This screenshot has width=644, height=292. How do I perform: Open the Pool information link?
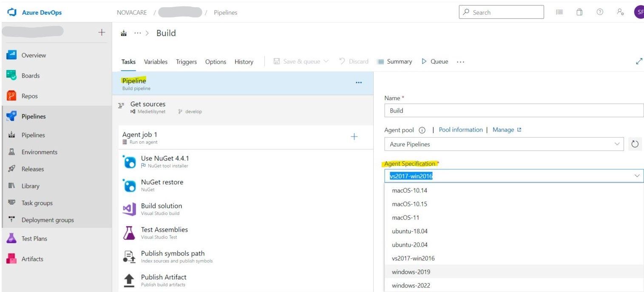click(461, 130)
